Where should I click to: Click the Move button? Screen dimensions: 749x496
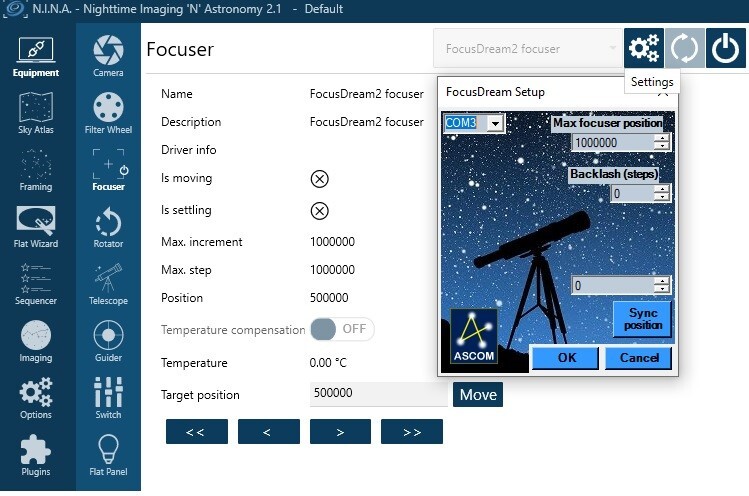[478, 395]
